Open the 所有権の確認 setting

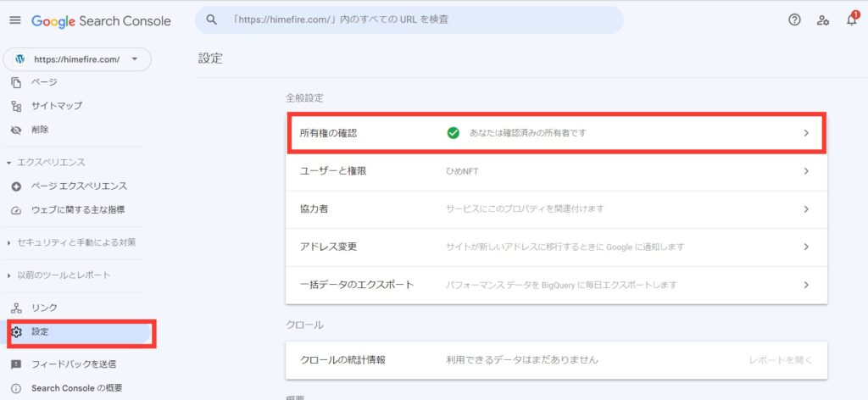[556, 133]
